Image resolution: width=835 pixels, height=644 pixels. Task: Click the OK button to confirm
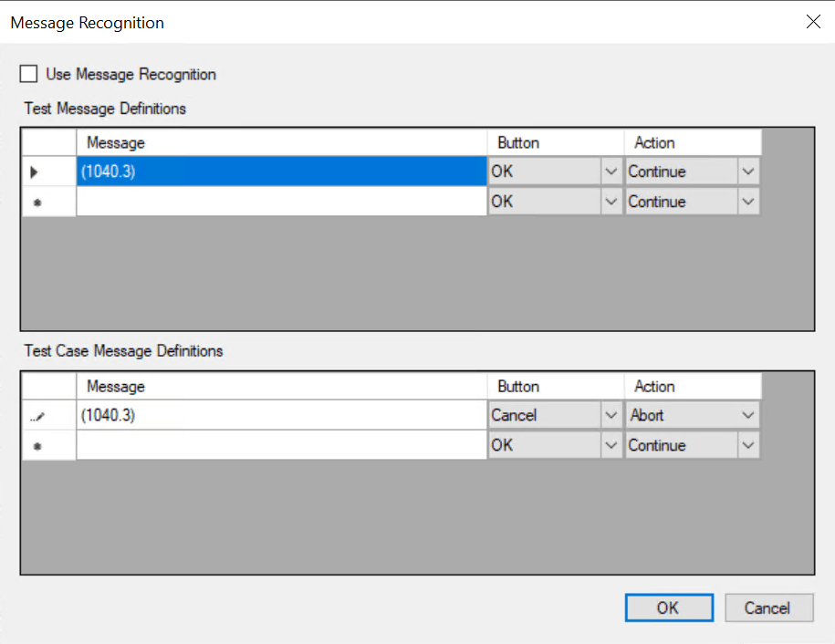pyautogui.click(x=669, y=608)
